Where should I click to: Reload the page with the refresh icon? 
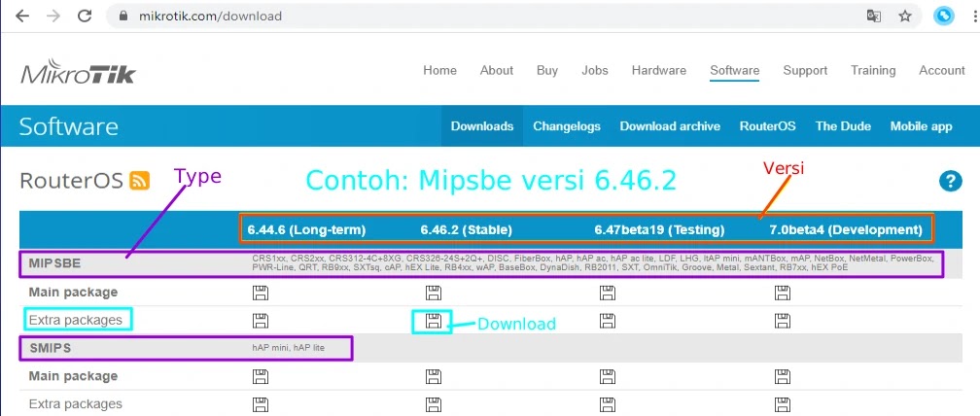[85, 17]
